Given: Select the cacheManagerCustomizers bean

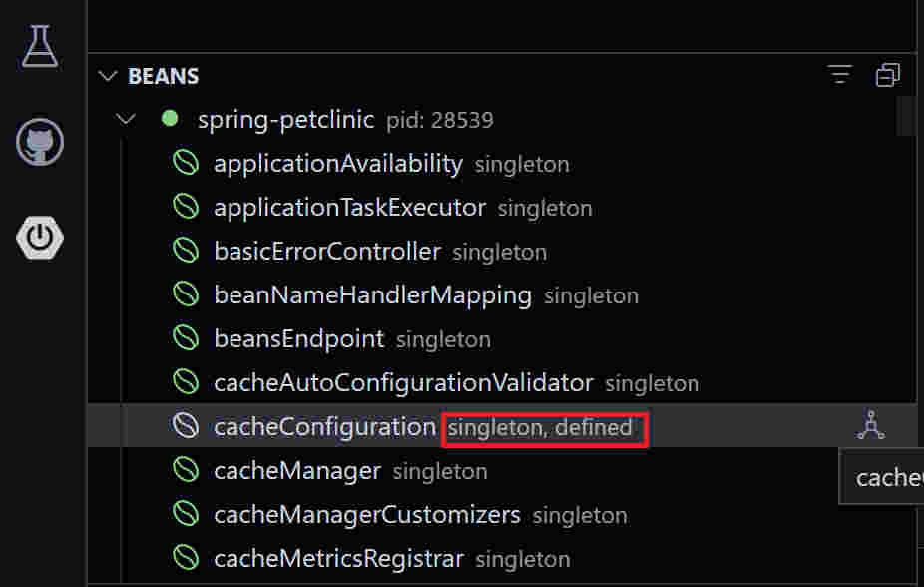Looking at the screenshot, I should click(366, 515).
